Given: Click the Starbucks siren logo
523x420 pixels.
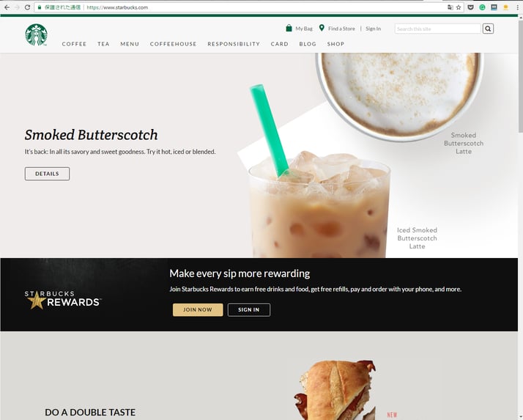Looking at the screenshot, I should tap(36, 34).
